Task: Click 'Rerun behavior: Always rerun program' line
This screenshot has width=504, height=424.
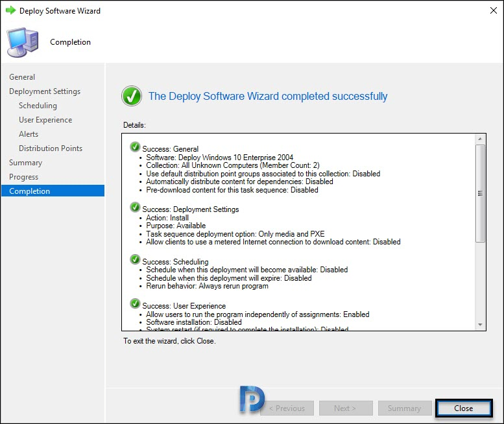Action: pos(207,286)
